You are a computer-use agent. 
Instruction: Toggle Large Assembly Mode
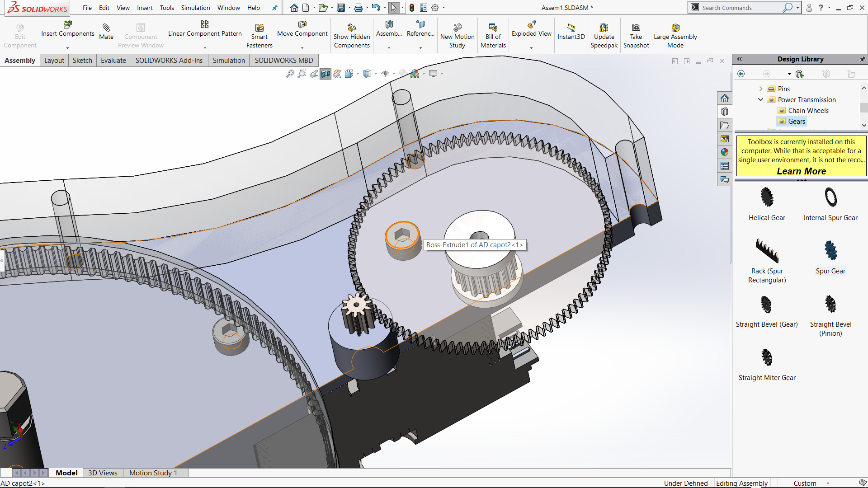[x=675, y=28]
